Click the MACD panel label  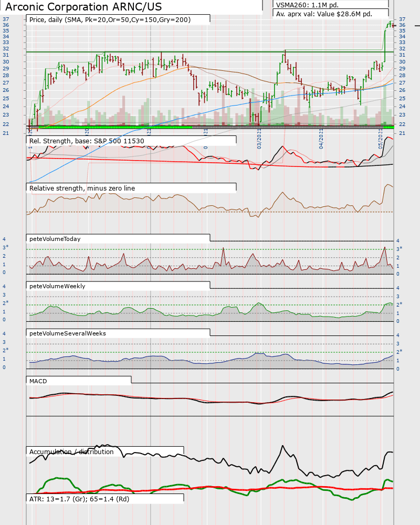point(38,381)
